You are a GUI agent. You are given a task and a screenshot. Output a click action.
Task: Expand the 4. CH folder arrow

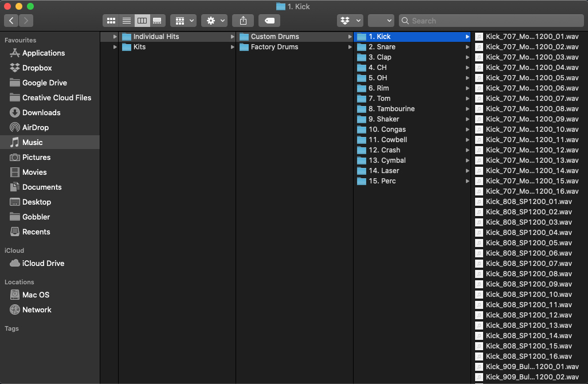tap(467, 68)
